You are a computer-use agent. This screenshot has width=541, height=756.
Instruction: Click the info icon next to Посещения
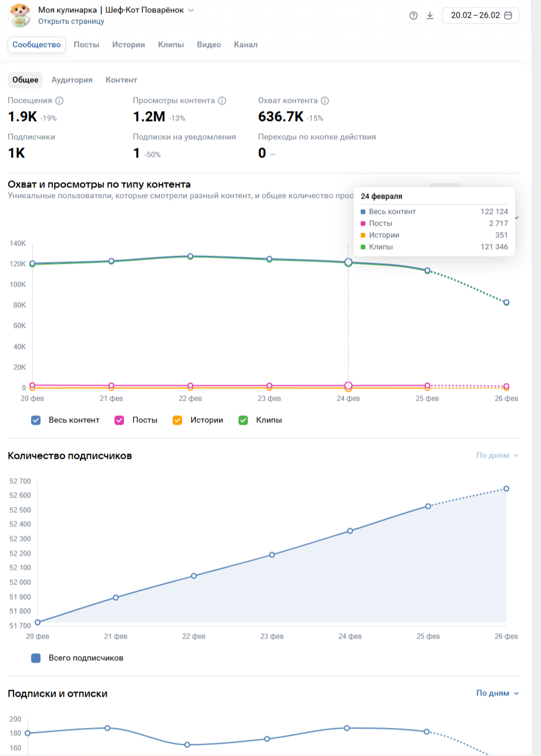click(x=59, y=100)
